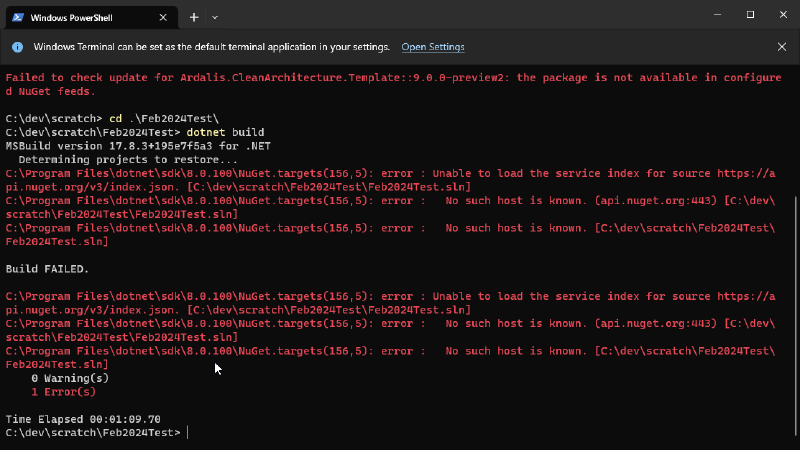Click the 'cd .\Feb2024Test\' command text

tap(164, 118)
